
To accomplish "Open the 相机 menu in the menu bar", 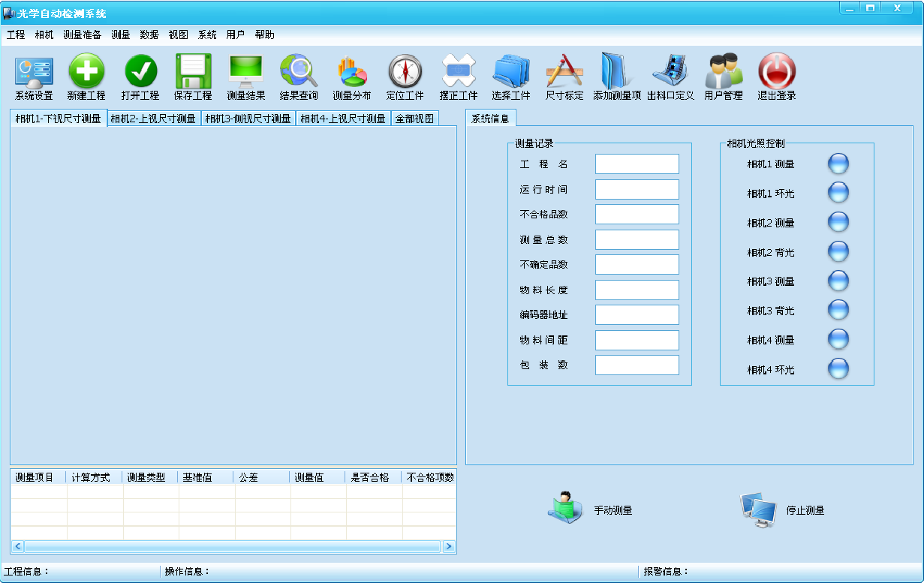I will coord(44,35).
